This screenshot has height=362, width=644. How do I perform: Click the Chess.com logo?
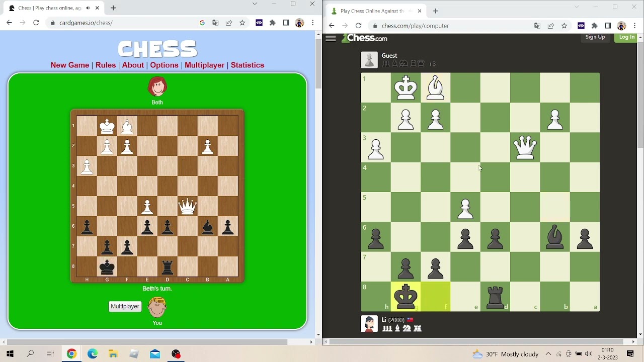point(365,38)
